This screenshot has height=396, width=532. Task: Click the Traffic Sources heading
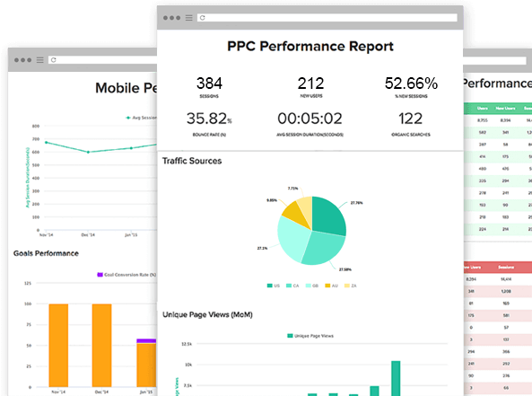[x=192, y=161]
